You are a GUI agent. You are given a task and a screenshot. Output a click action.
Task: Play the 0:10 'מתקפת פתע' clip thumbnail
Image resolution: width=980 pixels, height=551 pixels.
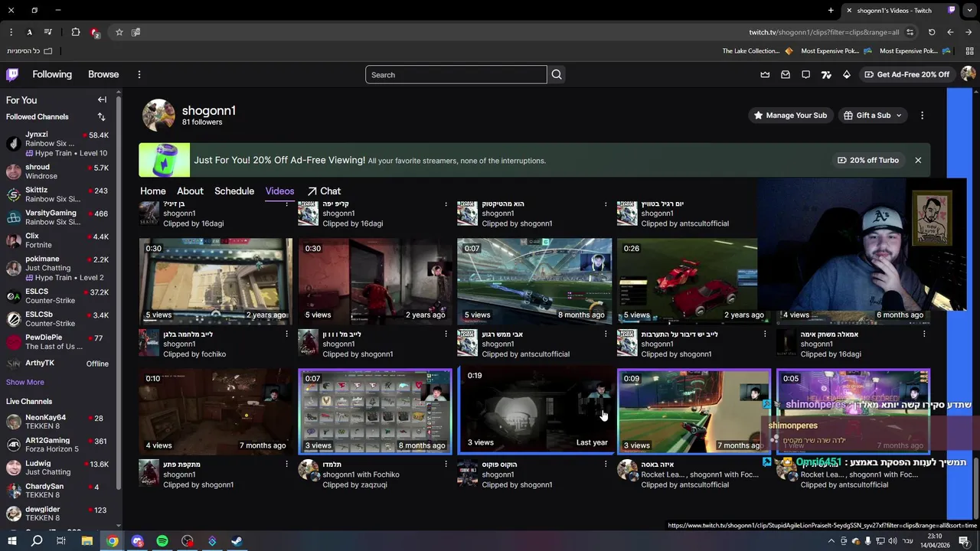216,411
